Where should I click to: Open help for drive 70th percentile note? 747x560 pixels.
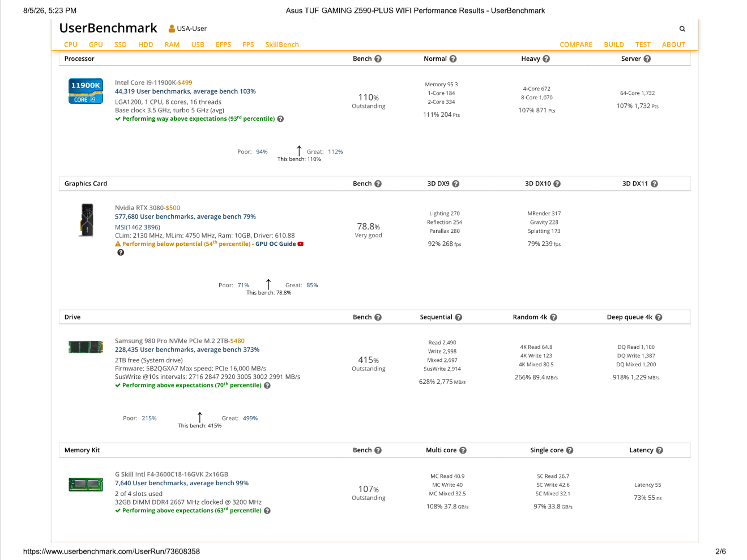267,386
